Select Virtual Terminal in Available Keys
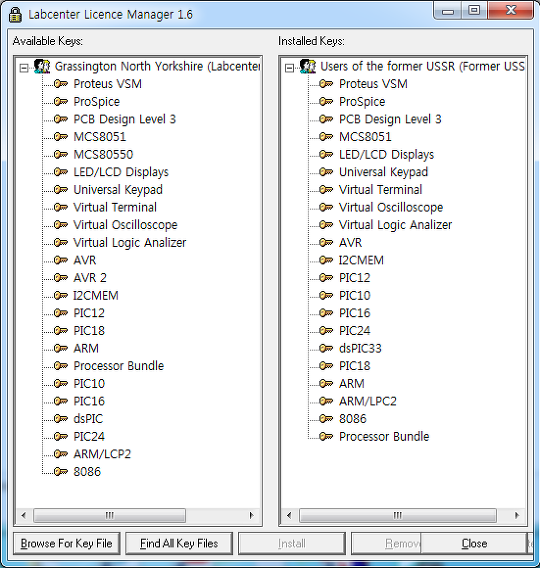Viewport: 540px width, 568px height. 115,207
